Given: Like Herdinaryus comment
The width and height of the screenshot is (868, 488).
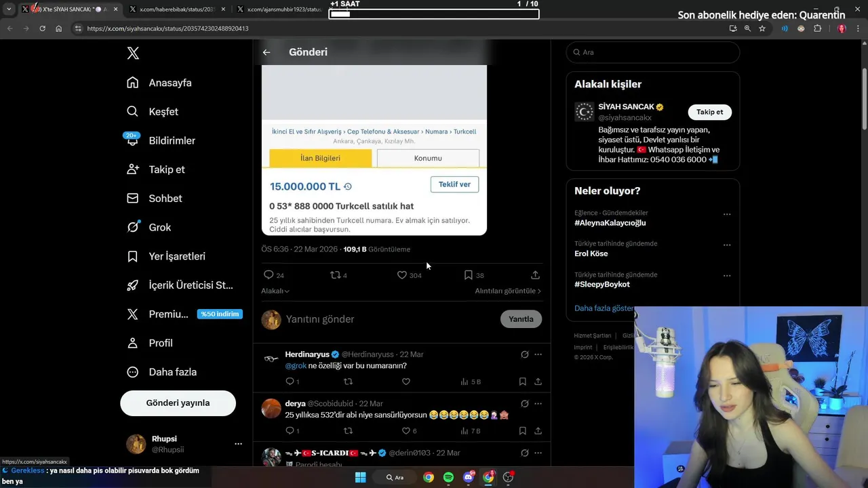Looking at the screenshot, I should click(406, 382).
